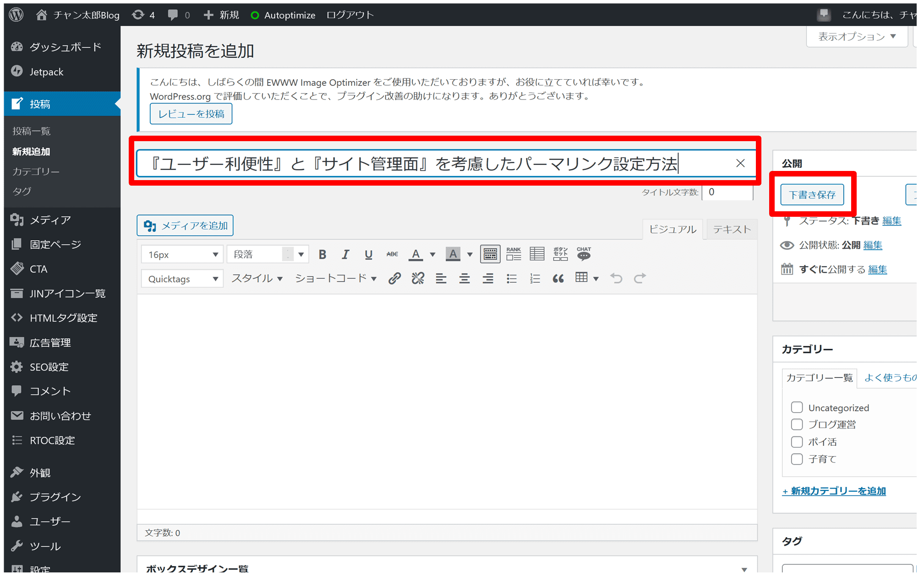Click メディアを追加 button
Image resolution: width=924 pixels, height=588 pixels.
[x=185, y=225]
